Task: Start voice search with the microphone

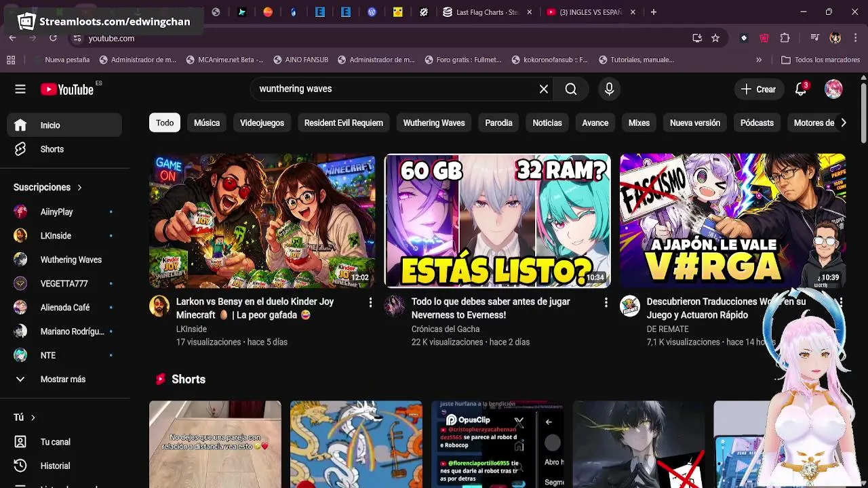Action: (609, 89)
